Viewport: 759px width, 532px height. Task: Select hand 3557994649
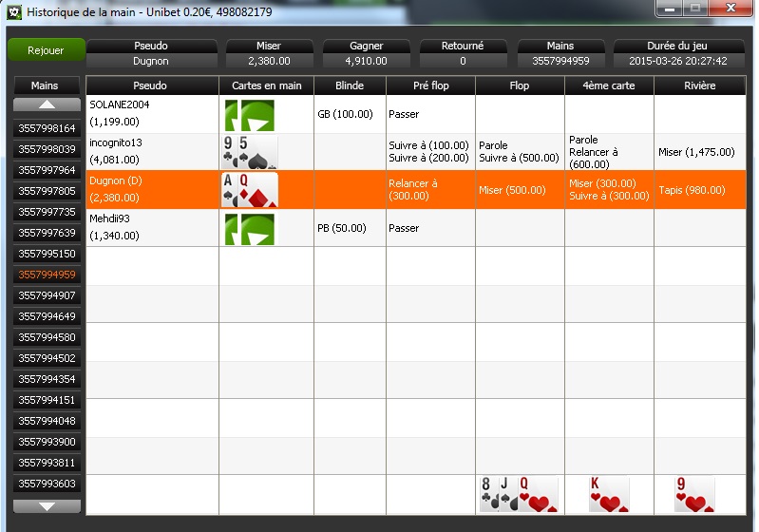[47, 316]
